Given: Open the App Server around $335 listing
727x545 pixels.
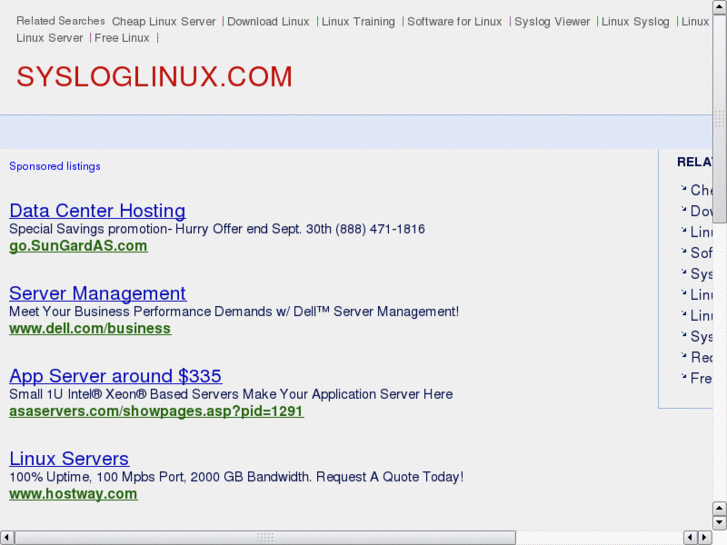Looking at the screenshot, I should pyautogui.click(x=115, y=376).
